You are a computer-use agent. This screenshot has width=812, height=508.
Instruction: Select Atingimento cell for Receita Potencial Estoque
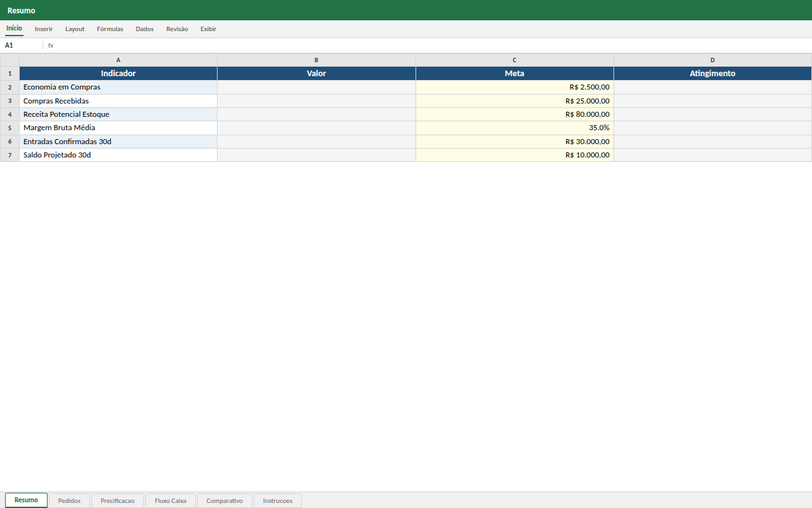click(712, 114)
